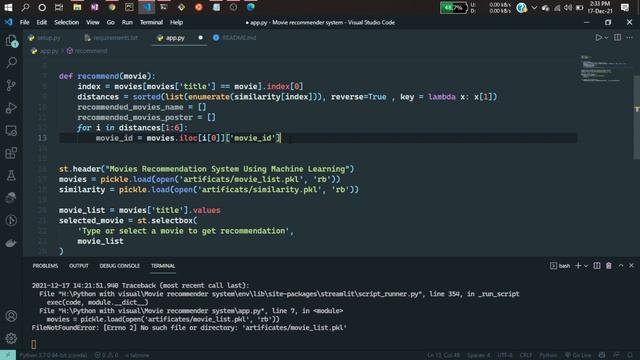Open editor More Actions ellipsis
640x360 pixels.
click(x=629, y=38)
